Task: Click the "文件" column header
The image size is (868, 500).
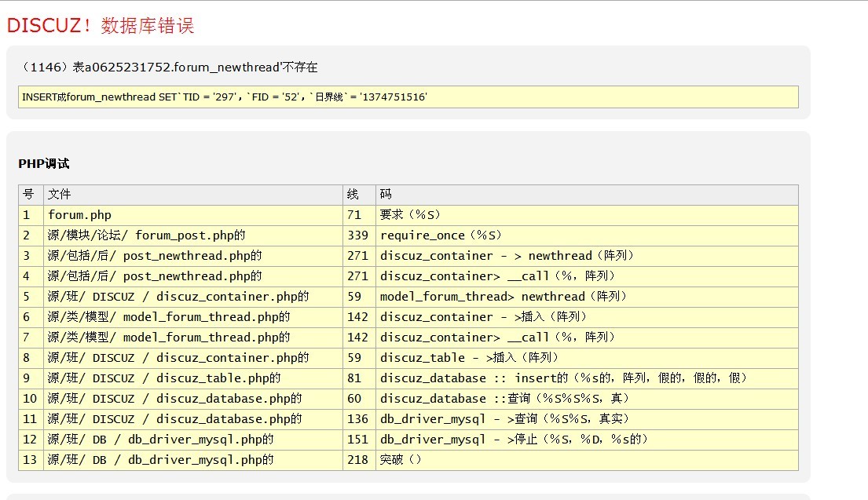Action: tap(59, 194)
